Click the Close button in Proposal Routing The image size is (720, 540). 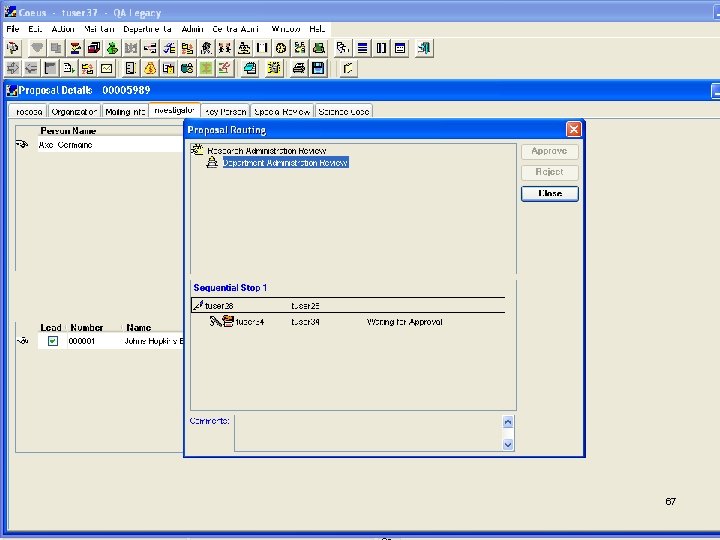coord(550,193)
